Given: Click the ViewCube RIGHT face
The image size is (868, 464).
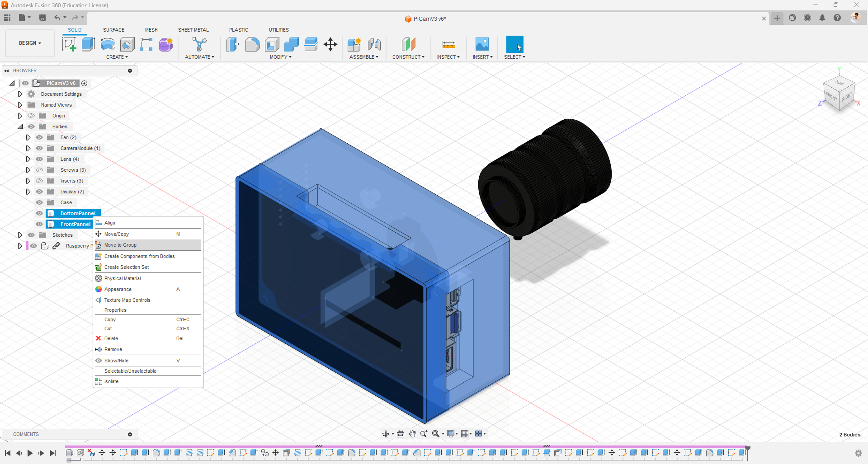Looking at the screenshot, I should [x=847, y=98].
